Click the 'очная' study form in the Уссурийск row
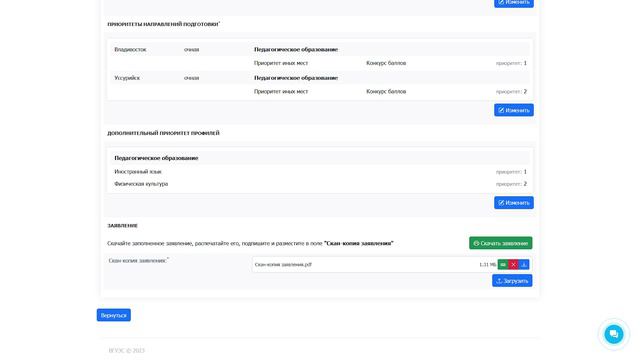 (x=191, y=78)
